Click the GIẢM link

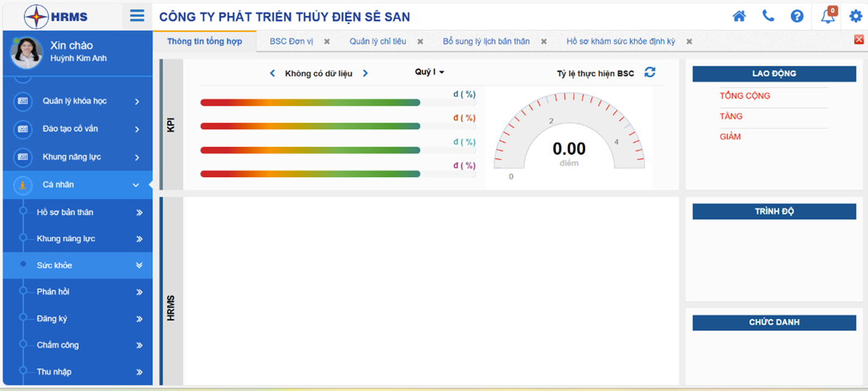[730, 137]
